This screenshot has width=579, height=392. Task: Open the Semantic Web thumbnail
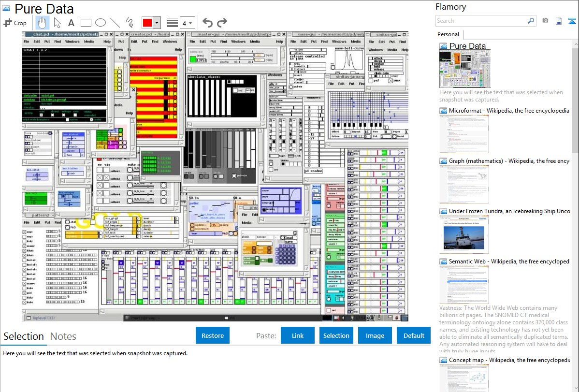464,285
